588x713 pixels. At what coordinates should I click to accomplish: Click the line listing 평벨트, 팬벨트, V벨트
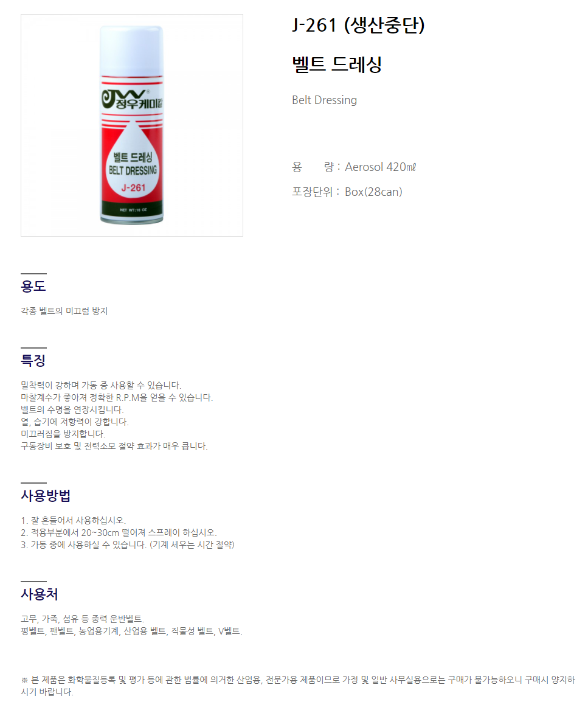132,631
